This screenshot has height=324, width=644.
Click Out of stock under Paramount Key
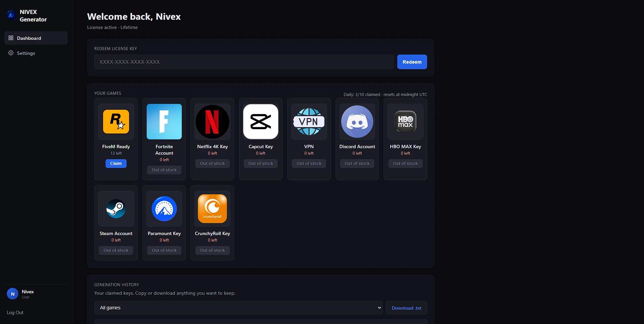coord(164,250)
